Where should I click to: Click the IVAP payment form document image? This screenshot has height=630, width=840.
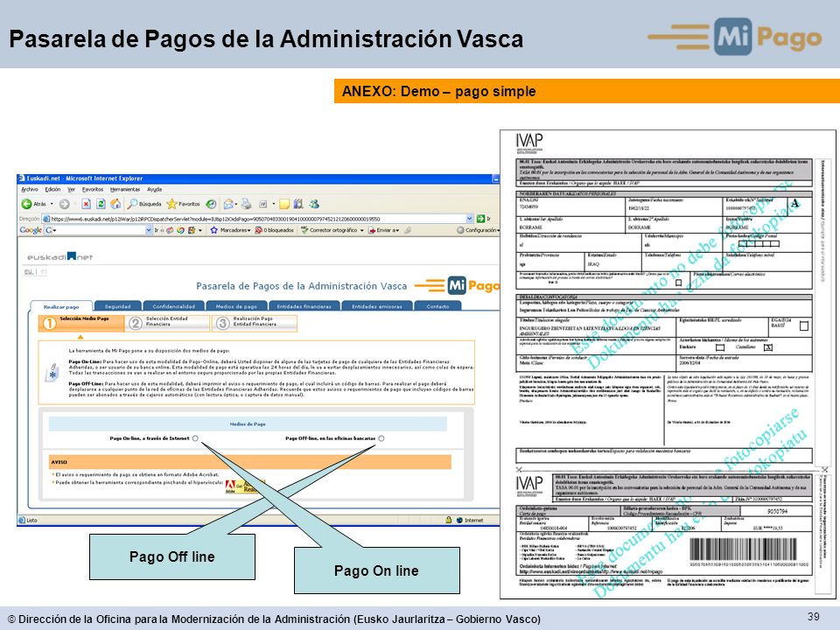668,364
